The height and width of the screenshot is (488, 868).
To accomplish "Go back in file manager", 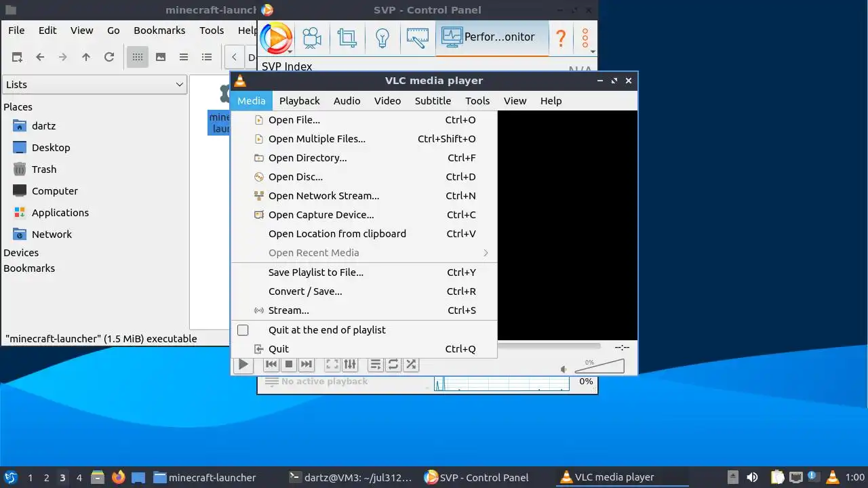I will (40, 57).
